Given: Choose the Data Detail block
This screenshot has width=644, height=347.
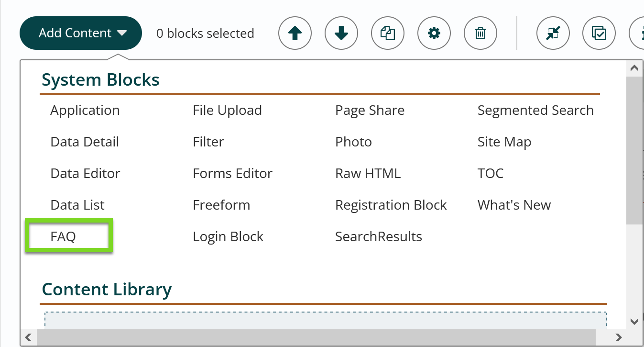Looking at the screenshot, I should pos(85,142).
